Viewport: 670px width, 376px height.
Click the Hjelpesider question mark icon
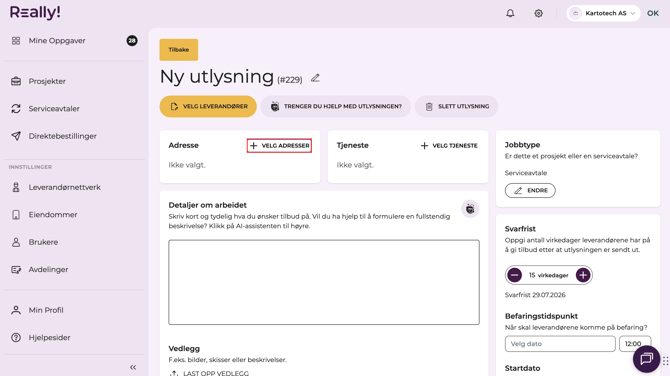pyautogui.click(x=16, y=337)
